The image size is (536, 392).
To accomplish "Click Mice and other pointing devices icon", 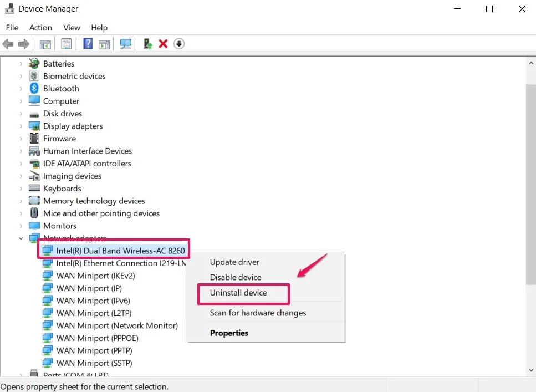I will (x=34, y=213).
